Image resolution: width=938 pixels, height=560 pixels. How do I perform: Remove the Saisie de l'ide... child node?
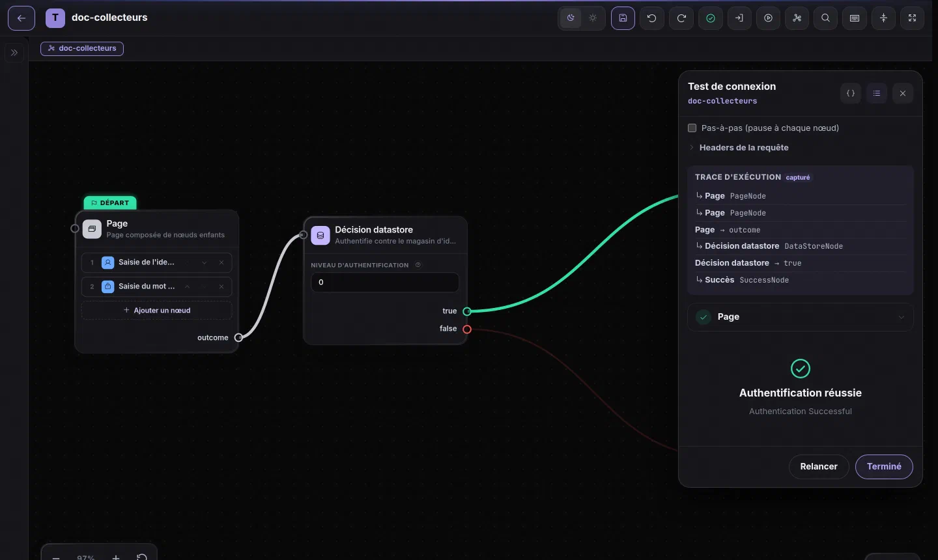point(221,262)
